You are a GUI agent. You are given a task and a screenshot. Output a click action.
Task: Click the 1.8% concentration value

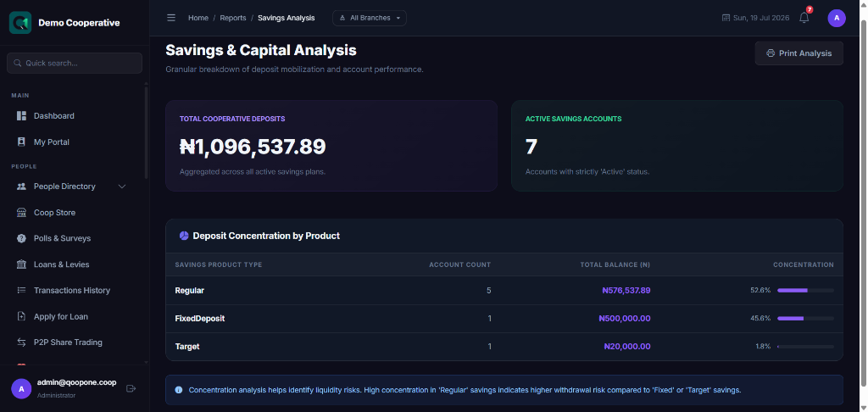(763, 347)
